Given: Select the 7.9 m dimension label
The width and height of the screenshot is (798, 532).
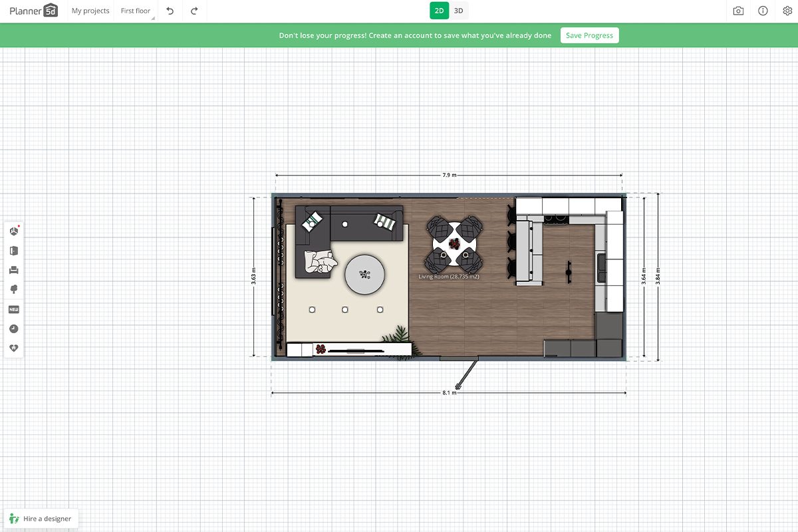Looking at the screenshot, I should 450,176.
